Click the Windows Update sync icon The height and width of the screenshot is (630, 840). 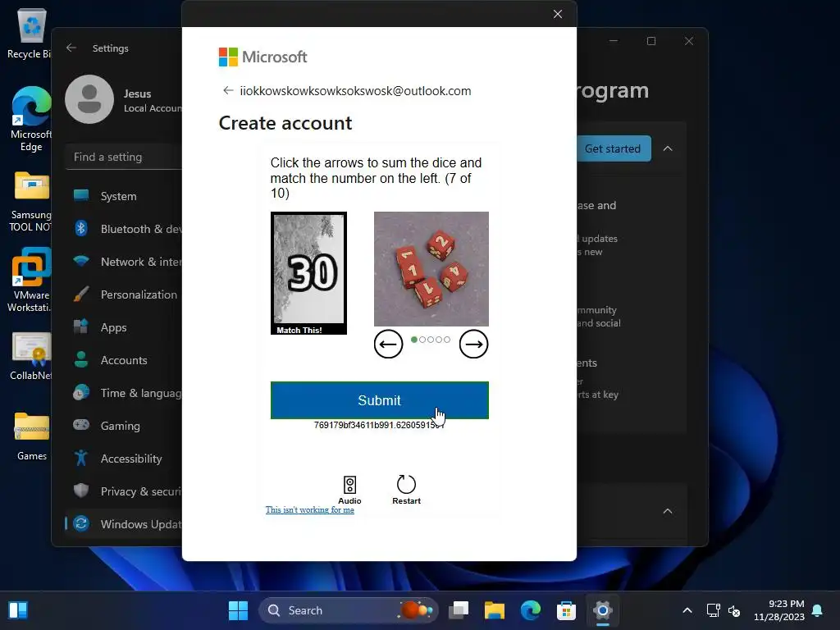(81, 523)
